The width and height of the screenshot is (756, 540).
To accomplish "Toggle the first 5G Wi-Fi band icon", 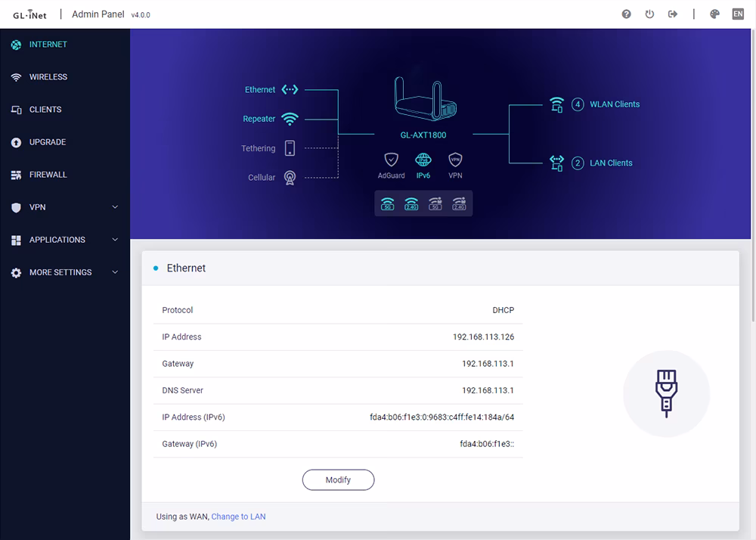I will [x=388, y=203].
